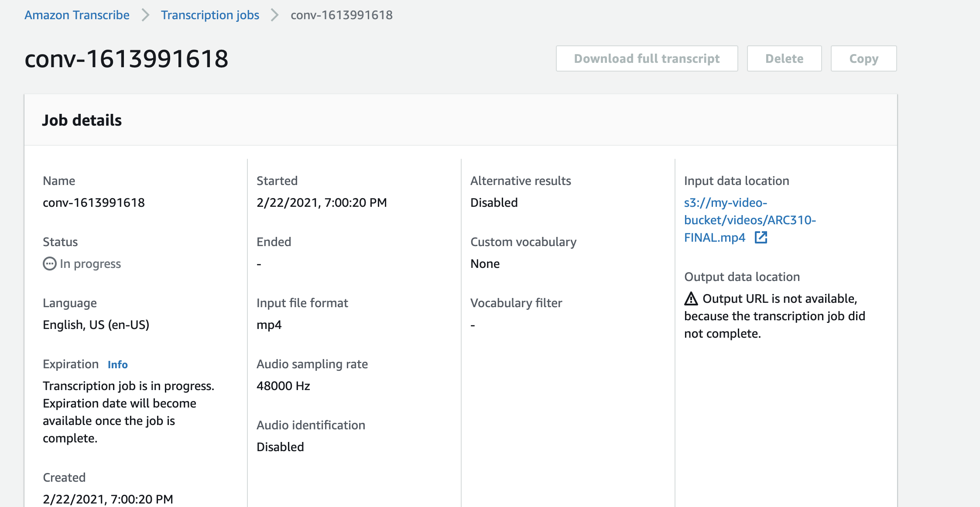Screen dimensions: 980x507
Task: Select language value English, US (en-US)
Action: coord(96,325)
